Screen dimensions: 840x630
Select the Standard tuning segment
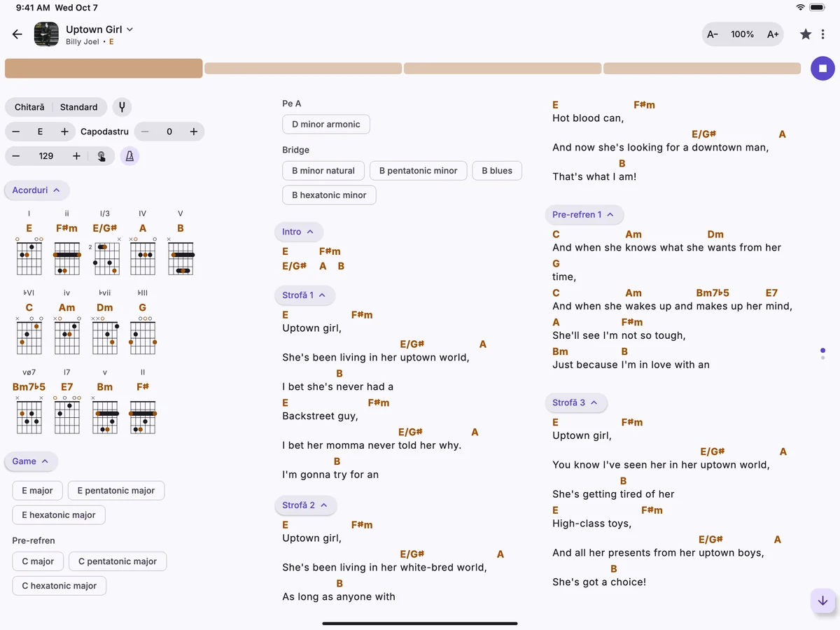79,107
